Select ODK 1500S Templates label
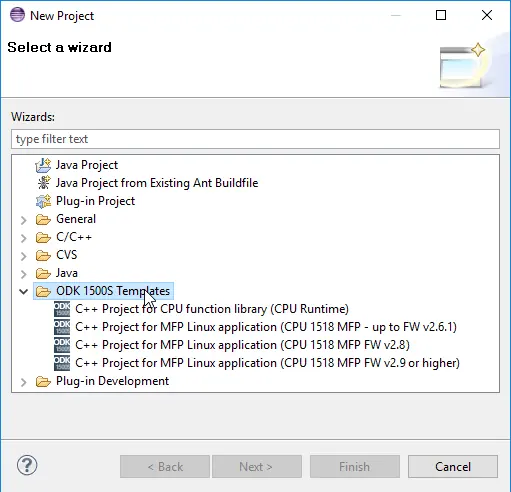The width and height of the screenshot is (511, 492). pos(113,291)
